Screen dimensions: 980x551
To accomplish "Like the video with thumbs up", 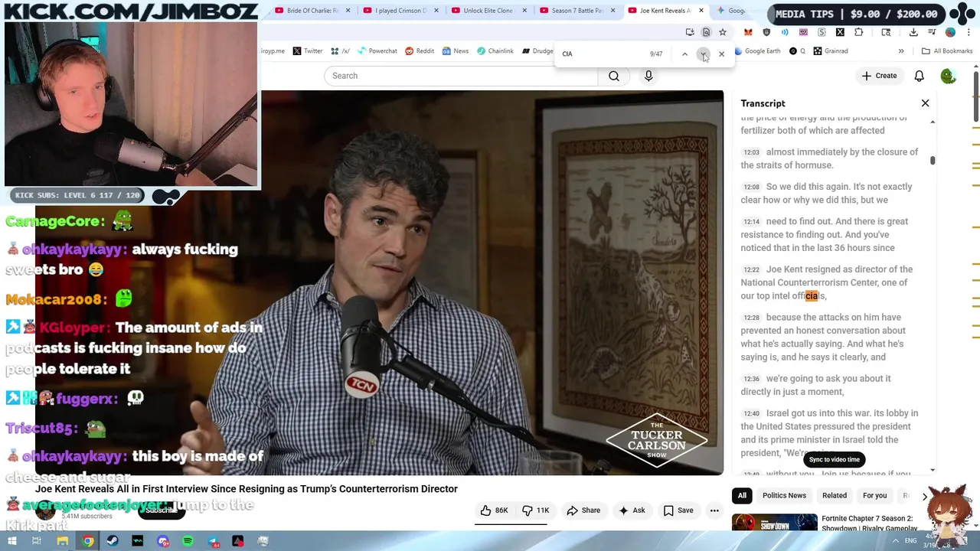I will click(493, 510).
